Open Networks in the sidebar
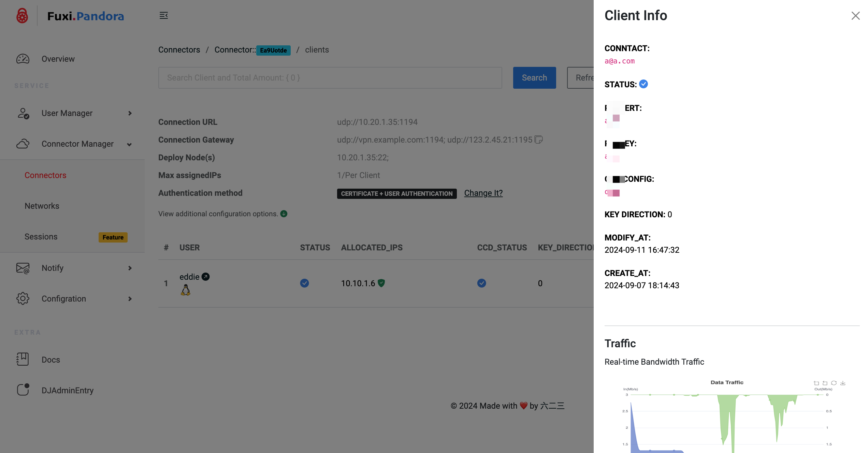Viewport: 868px width, 453px height. tap(42, 206)
